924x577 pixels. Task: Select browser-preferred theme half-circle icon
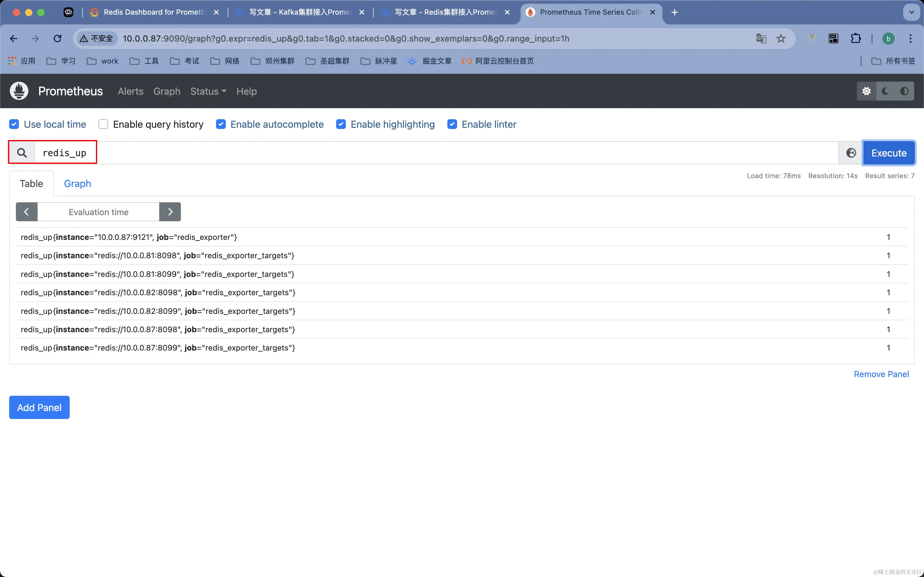pyautogui.click(x=904, y=91)
